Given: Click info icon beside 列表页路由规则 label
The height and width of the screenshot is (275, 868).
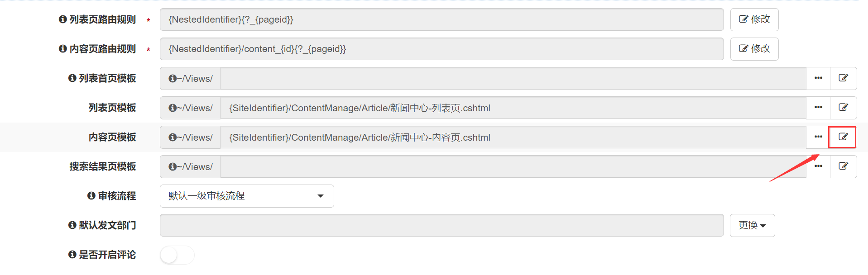Looking at the screenshot, I should coord(63,19).
